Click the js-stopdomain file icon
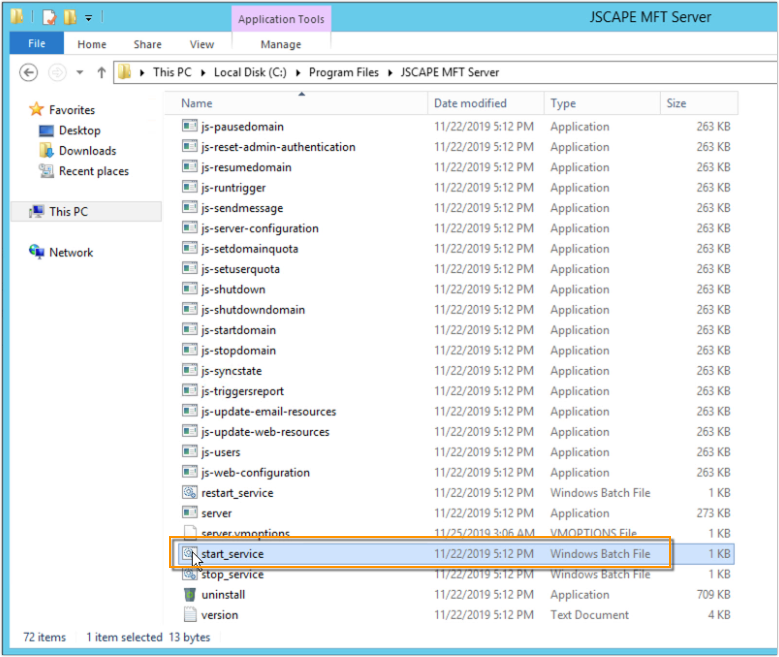 pyautogui.click(x=189, y=350)
